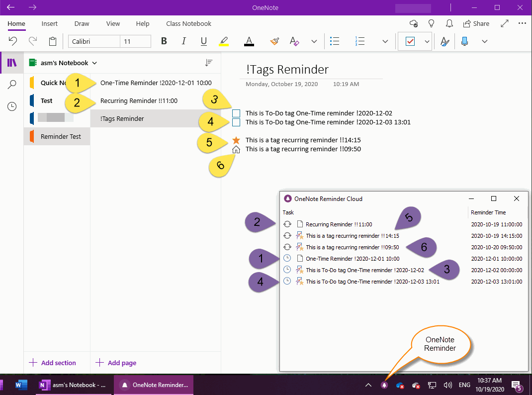The width and height of the screenshot is (532, 395).
Task: Tag selection as To-Do
Action: [x=410, y=41]
